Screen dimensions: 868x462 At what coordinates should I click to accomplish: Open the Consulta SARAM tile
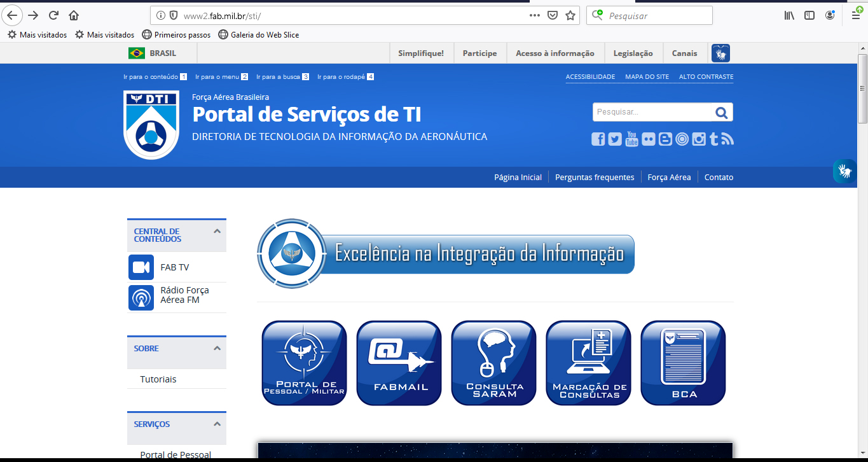pos(493,363)
